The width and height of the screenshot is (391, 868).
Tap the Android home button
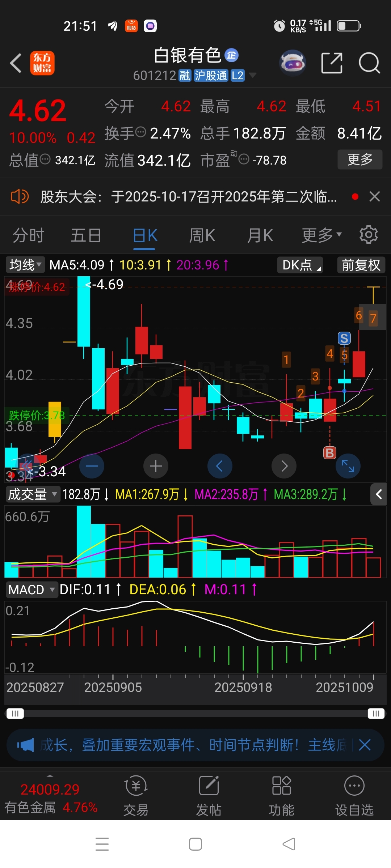coord(195,844)
